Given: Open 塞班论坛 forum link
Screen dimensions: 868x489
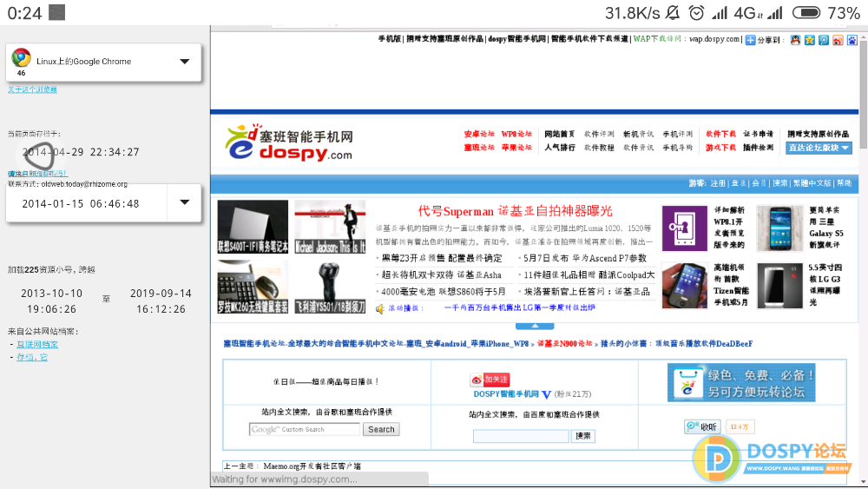Looking at the screenshot, I should pyautogui.click(x=479, y=148).
